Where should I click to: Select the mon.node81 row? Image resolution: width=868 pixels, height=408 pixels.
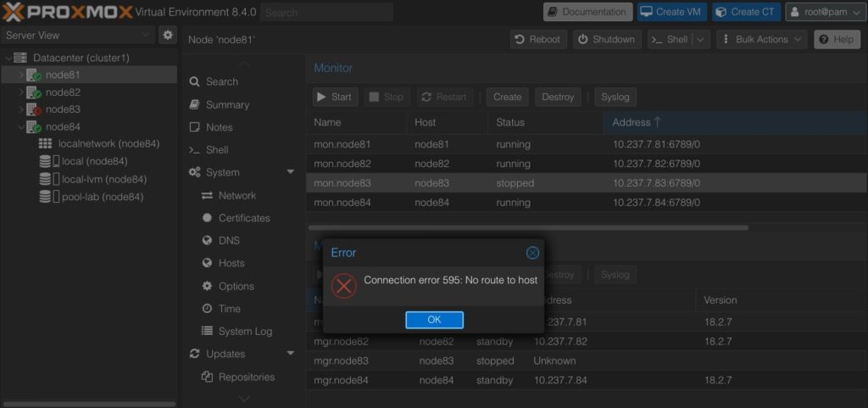pyautogui.click(x=587, y=144)
